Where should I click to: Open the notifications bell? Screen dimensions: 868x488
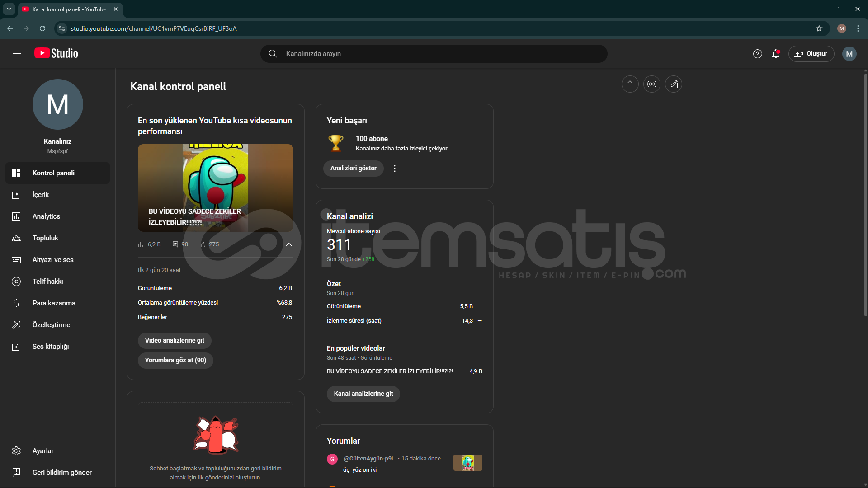[x=776, y=54]
